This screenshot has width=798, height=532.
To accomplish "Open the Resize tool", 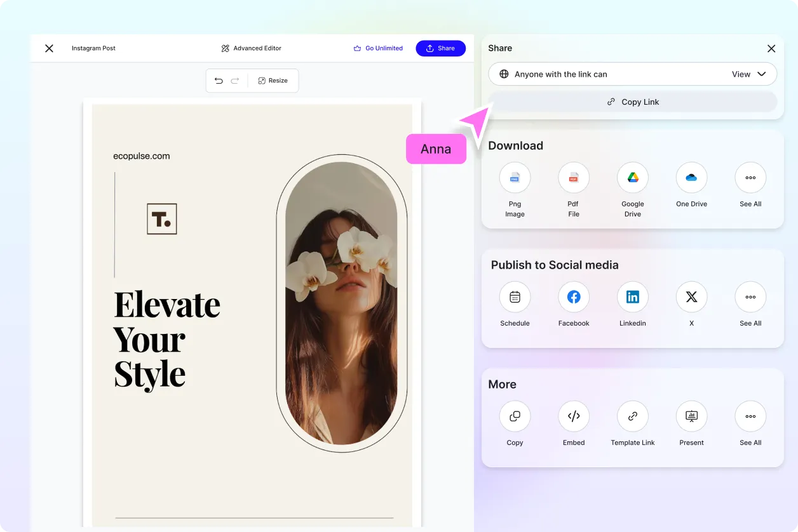I will tap(273, 81).
